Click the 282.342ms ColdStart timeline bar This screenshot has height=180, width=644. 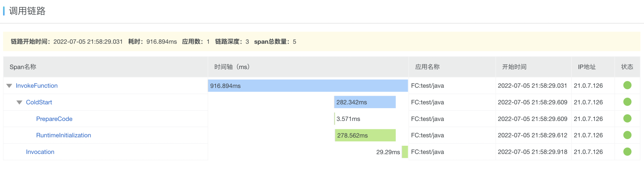(x=365, y=102)
